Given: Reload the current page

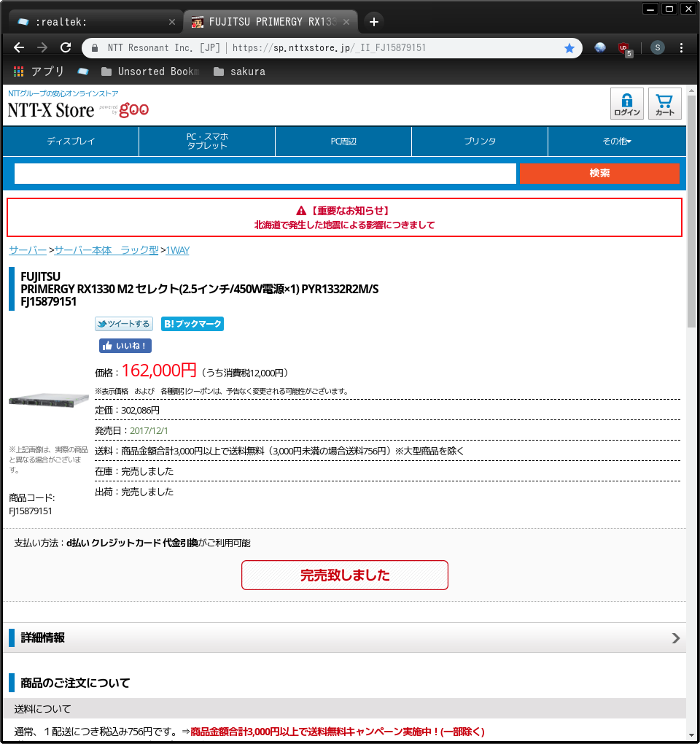Looking at the screenshot, I should pos(66,47).
